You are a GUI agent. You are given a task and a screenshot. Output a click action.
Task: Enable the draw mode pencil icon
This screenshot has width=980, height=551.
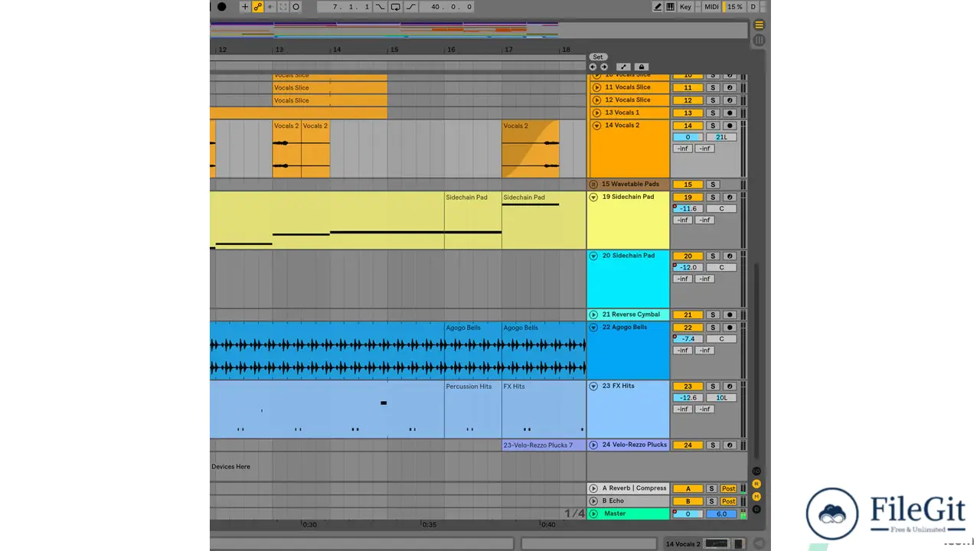tap(658, 7)
